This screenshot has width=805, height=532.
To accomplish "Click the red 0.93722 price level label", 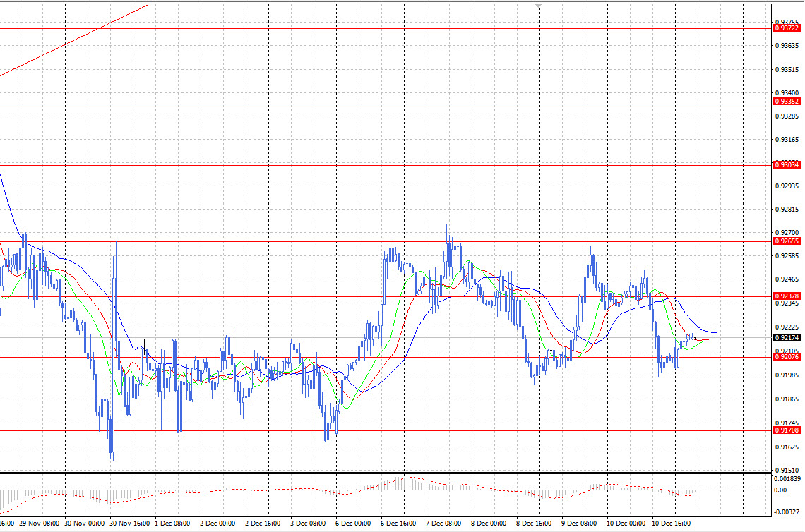I will [x=787, y=28].
